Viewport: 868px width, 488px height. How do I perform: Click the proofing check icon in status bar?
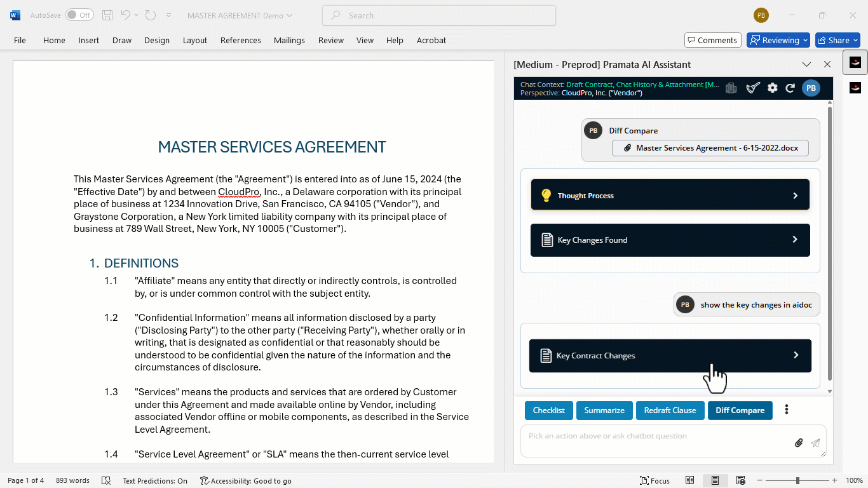coord(106,480)
